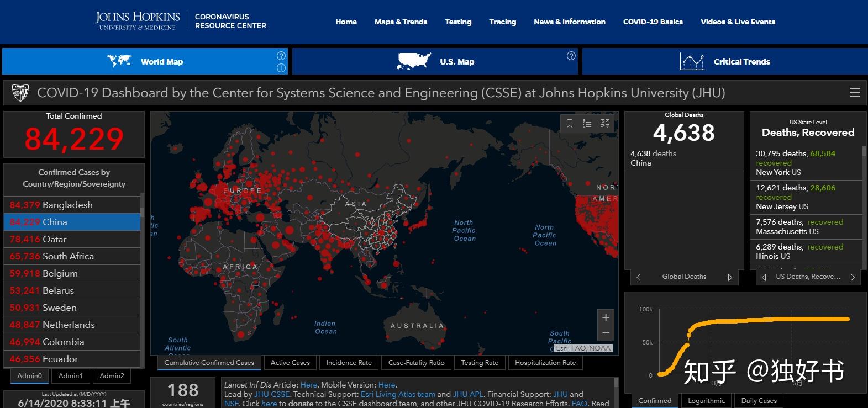Go to next Global Deaths panel
Image resolution: width=868 pixels, height=408 pixels.
(730, 277)
